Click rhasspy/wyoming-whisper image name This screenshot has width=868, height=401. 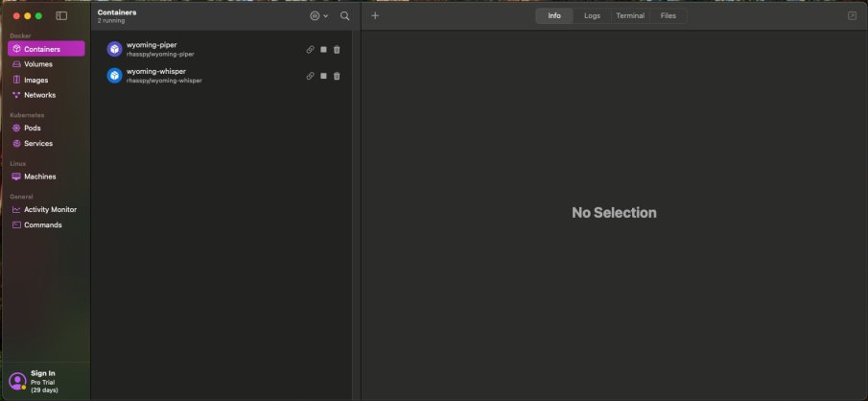tap(164, 81)
